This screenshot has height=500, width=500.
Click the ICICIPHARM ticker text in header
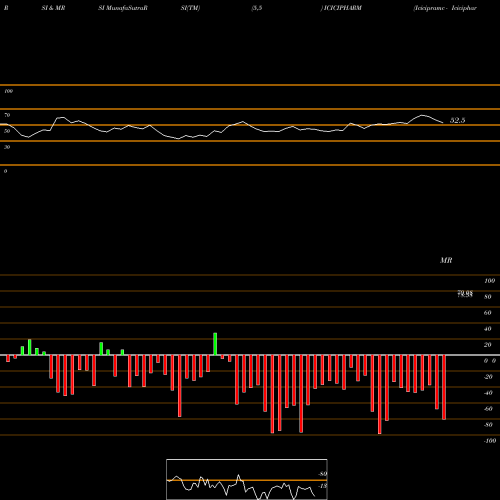(342, 8)
